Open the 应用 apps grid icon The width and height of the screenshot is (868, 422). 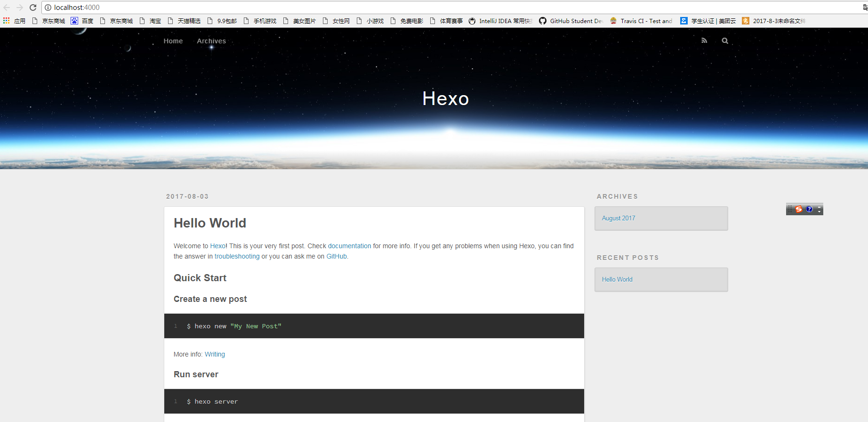[6, 21]
